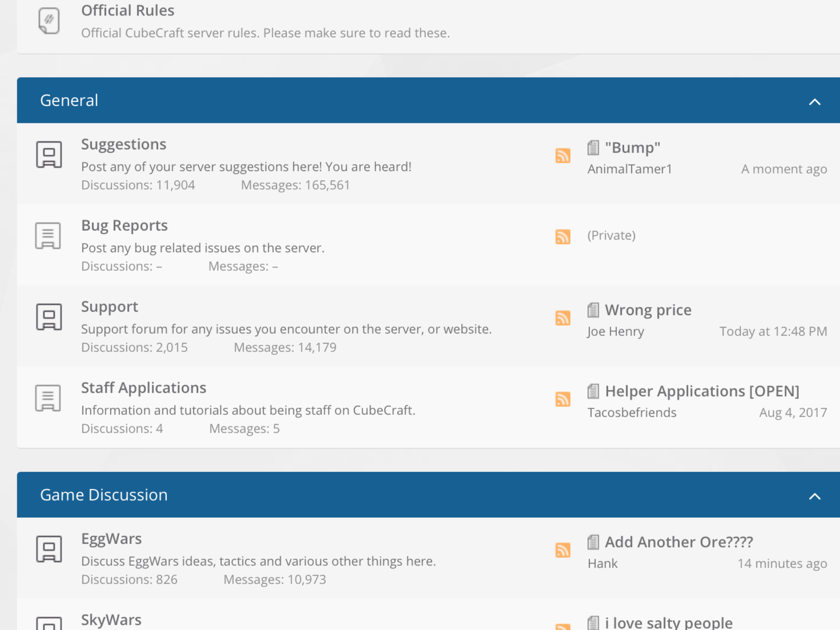Open the General category heading
This screenshot has height=630, width=840.
[69, 100]
